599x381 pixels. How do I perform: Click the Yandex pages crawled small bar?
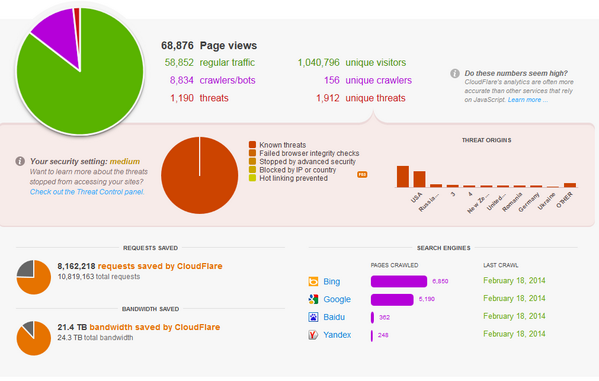click(x=372, y=335)
